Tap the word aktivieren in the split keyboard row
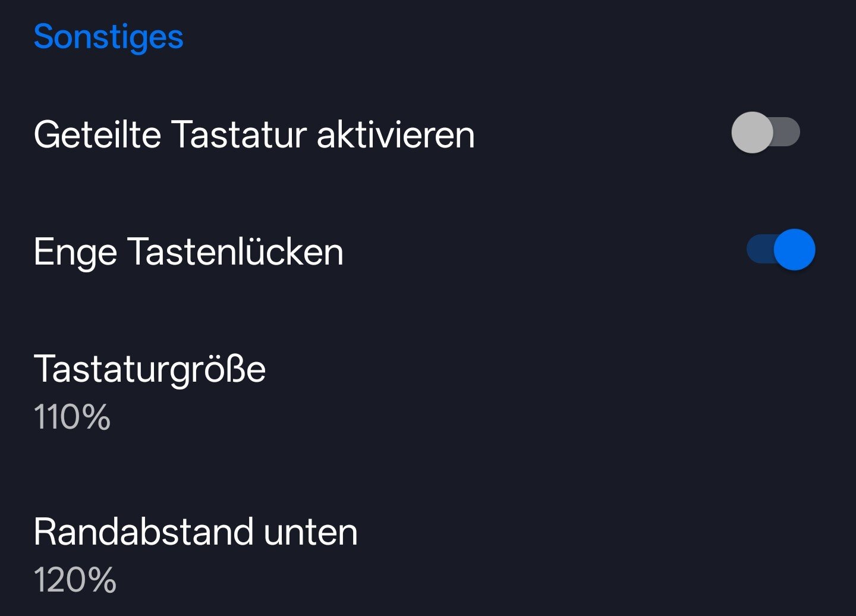856x616 pixels. click(395, 134)
